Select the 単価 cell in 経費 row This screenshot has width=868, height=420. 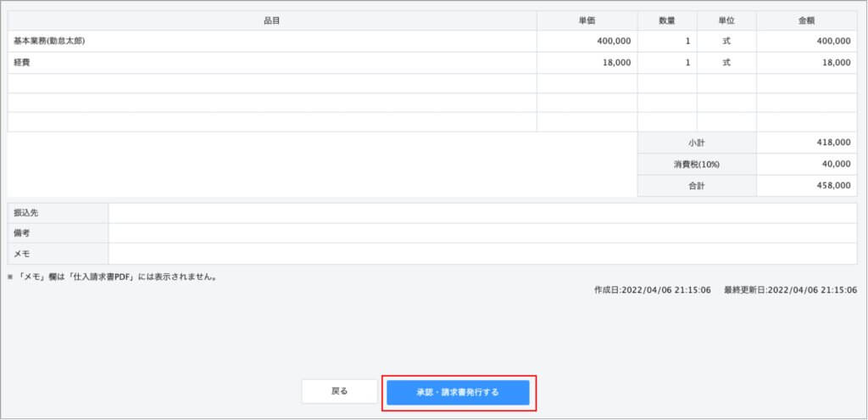tap(587, 62)
